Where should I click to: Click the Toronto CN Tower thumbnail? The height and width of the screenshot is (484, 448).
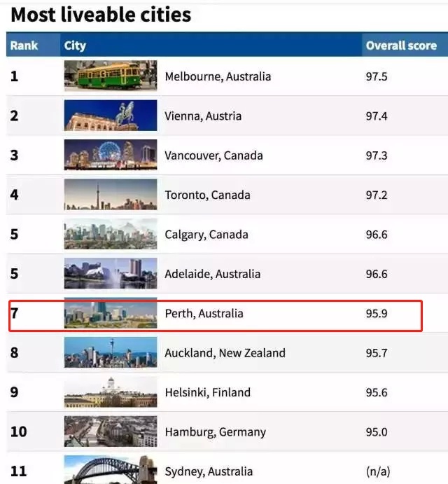click(111, 194)
